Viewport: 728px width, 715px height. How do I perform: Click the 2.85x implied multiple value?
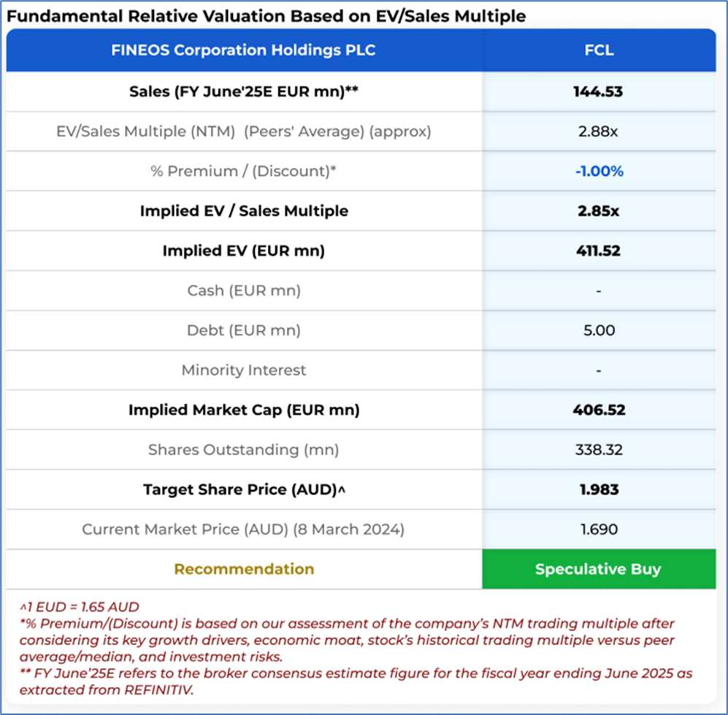pyautogui.click(x=598, y=211)
